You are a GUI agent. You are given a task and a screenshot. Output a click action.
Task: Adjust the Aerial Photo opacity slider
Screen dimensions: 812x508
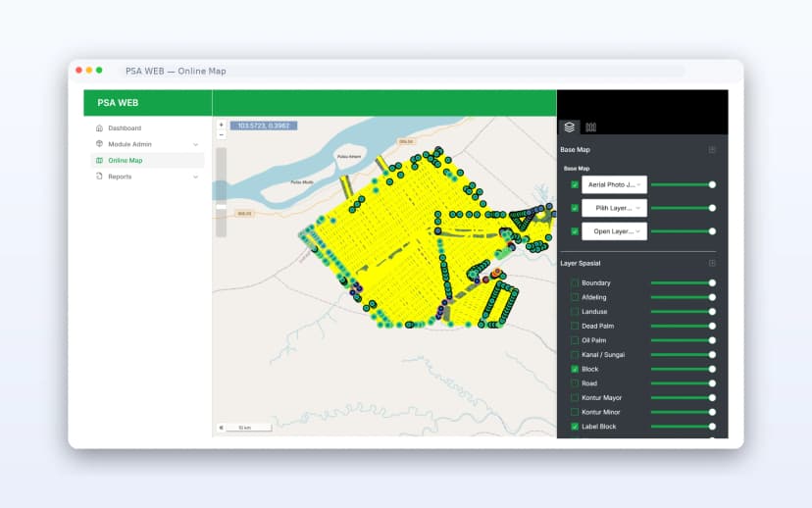point(684,185)
